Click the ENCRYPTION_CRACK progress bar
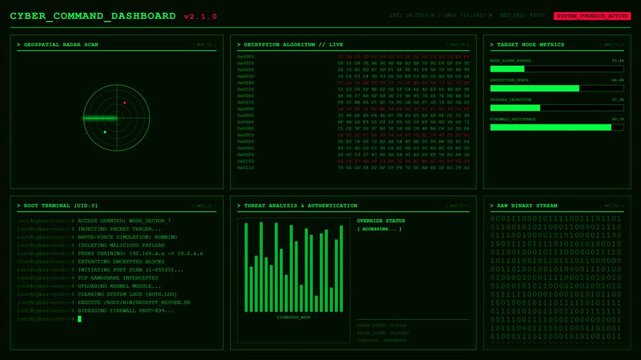 [x=557, y=88]
